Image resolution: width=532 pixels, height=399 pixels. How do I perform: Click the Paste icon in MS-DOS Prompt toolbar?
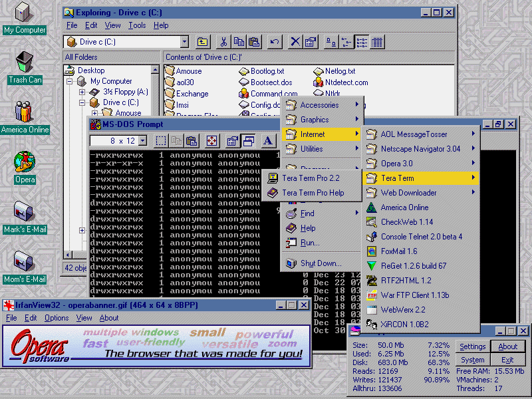191,141
